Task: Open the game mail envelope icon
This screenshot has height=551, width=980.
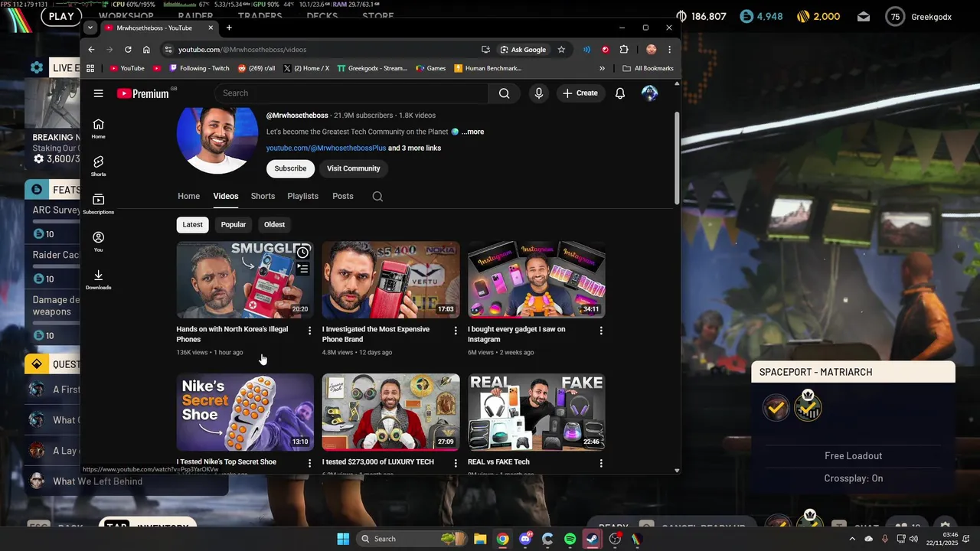Action: click(x=864, y=16)
